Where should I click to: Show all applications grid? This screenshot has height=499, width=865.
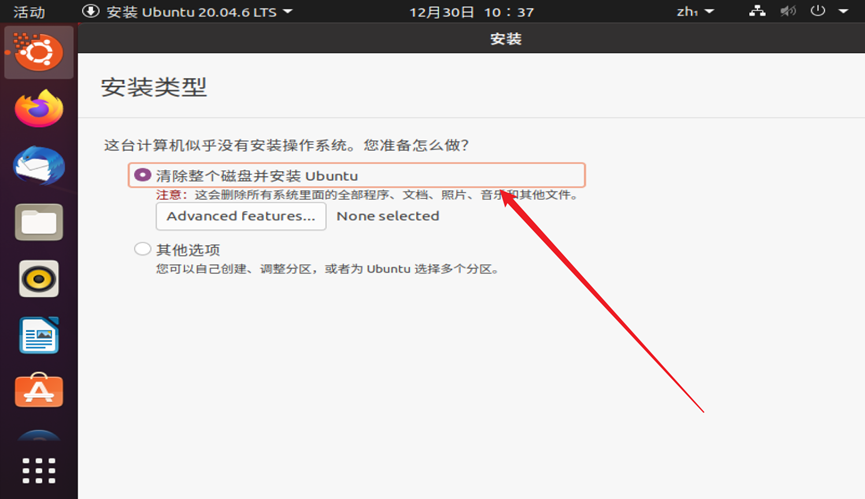(x=39, y=471)
